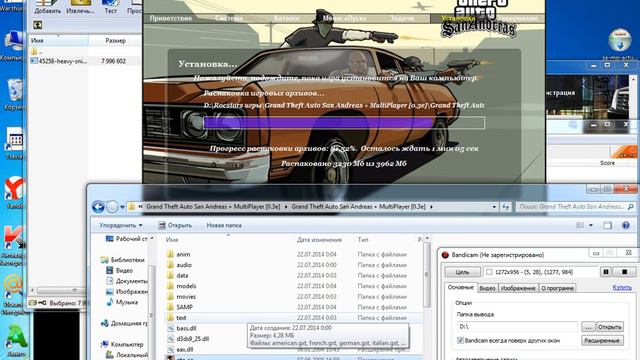
Task: Click the Bandicam output folder path field
Action: [517, 327]
